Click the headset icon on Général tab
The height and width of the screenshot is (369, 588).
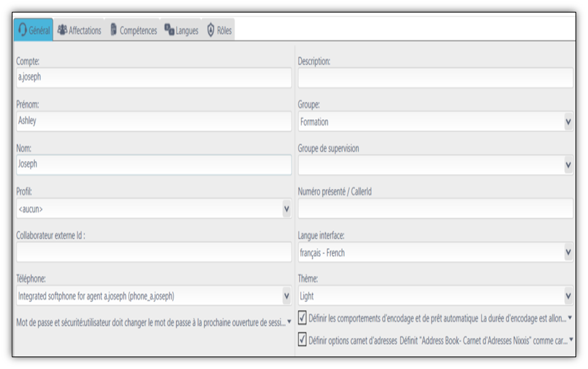click(22, 30)
